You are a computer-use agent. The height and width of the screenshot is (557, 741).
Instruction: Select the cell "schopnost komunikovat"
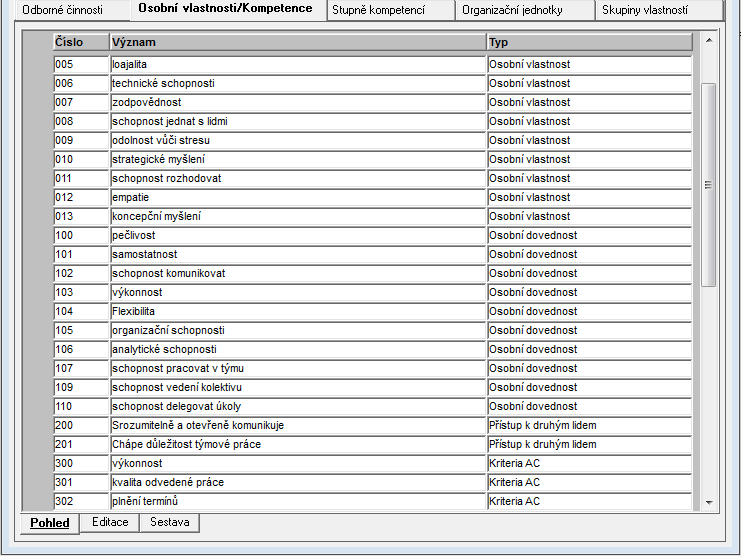(x=298, y=273)
